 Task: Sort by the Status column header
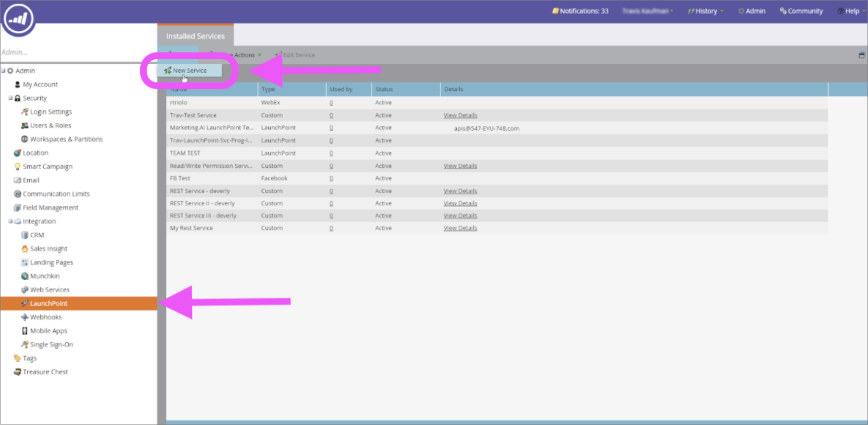[x=406, y=89]
